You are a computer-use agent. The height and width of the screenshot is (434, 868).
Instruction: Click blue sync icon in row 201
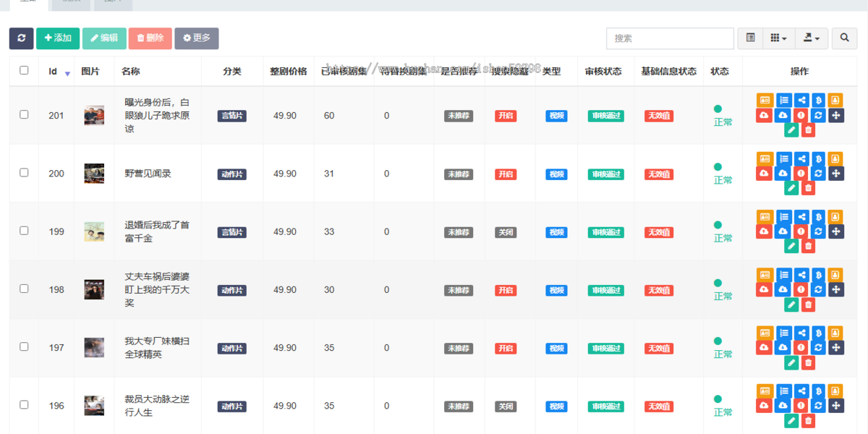(x=818, y=115)
